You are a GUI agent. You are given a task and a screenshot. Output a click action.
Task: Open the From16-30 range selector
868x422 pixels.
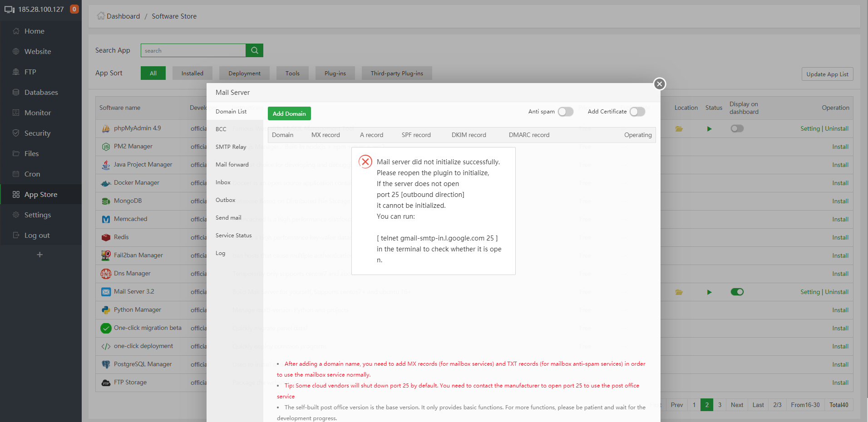point(805,404)
